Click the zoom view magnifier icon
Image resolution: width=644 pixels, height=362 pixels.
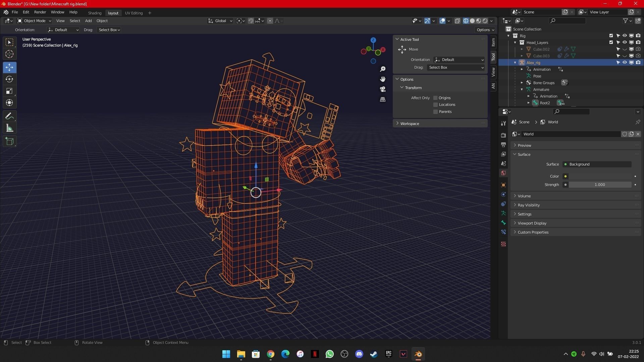(383, 69)
